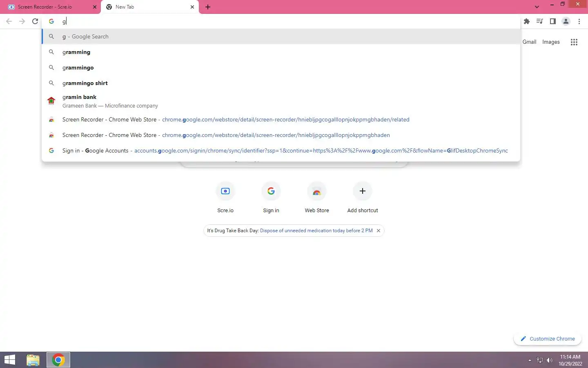588x368 pixels.
Task: Open the Web Store shortcut tile
Action: pos(317,198)
